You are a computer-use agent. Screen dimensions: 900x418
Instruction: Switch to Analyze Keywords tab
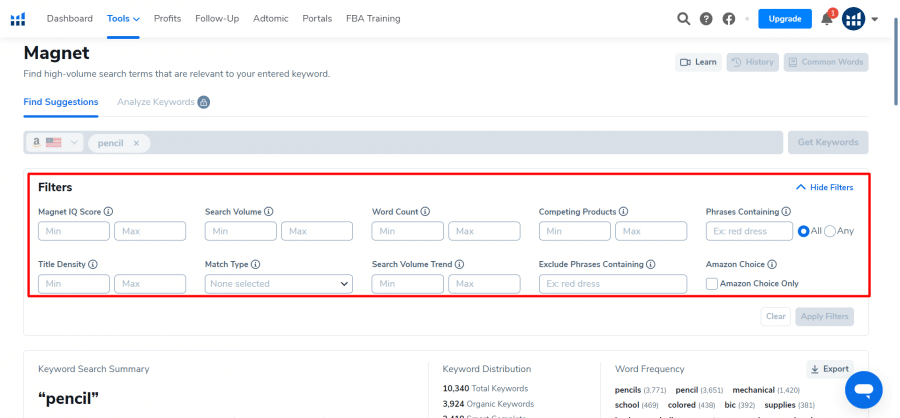(x=156, y=102)
